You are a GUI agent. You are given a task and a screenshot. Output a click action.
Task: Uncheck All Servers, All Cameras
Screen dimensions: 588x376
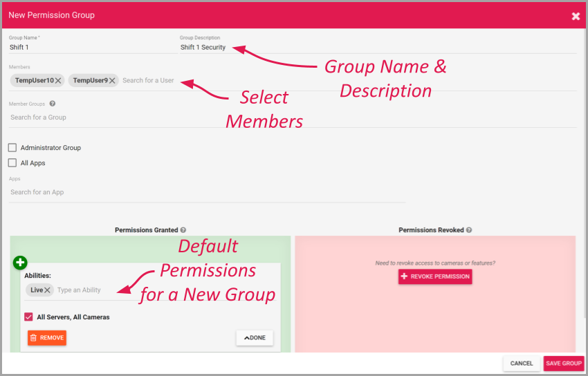pyautogui.click(x=28, y=317)
